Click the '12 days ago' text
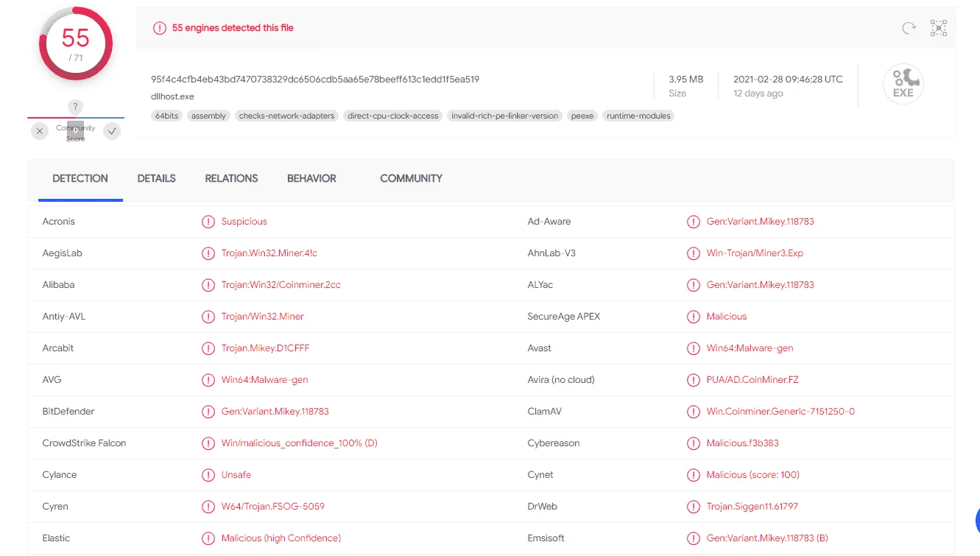The height and width of the screenshot is (556, 980). (x=758, y=94)
